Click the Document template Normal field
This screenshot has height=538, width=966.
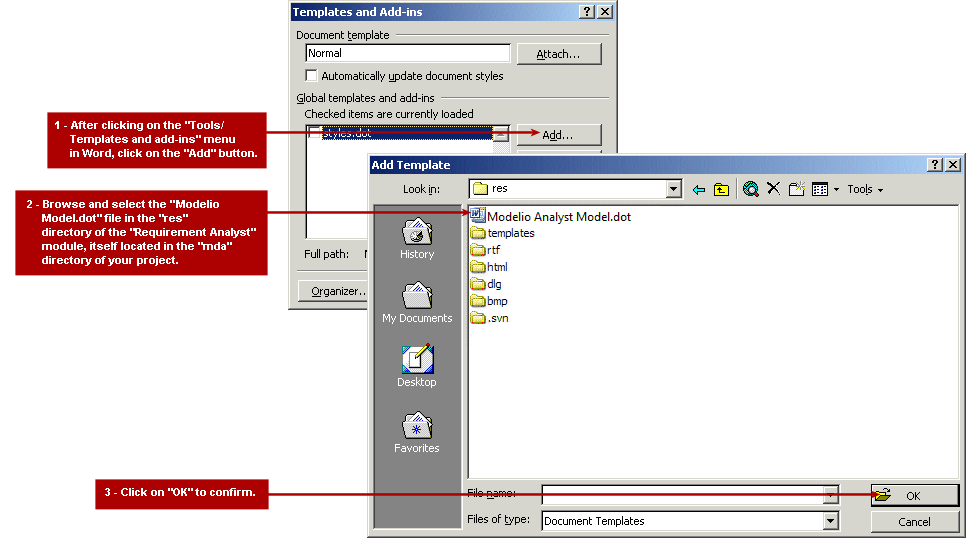tap(408, 53)
